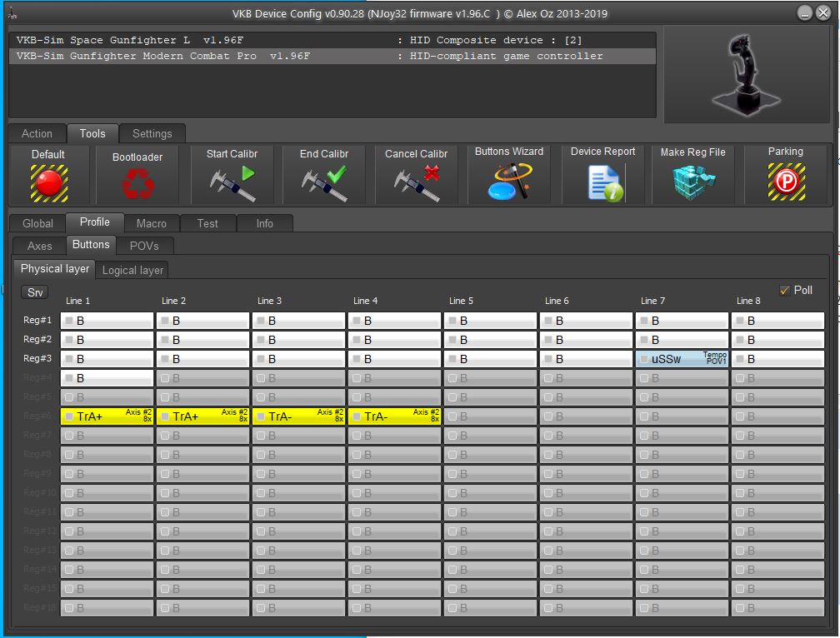This screenshot has height=638, width=840.
Task: Select the Reg#6 Line 5 grey cell
Action: pyautogui.click(x=490, y=416)
